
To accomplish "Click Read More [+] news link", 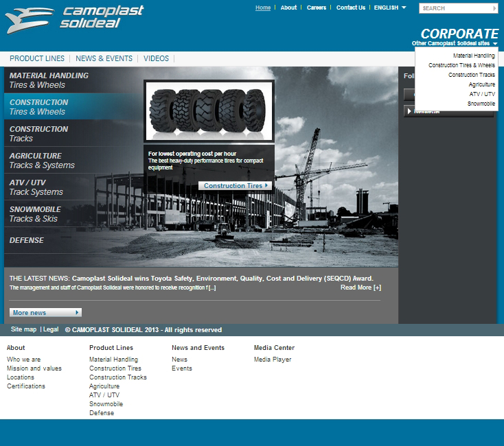I will click(360, 287).
